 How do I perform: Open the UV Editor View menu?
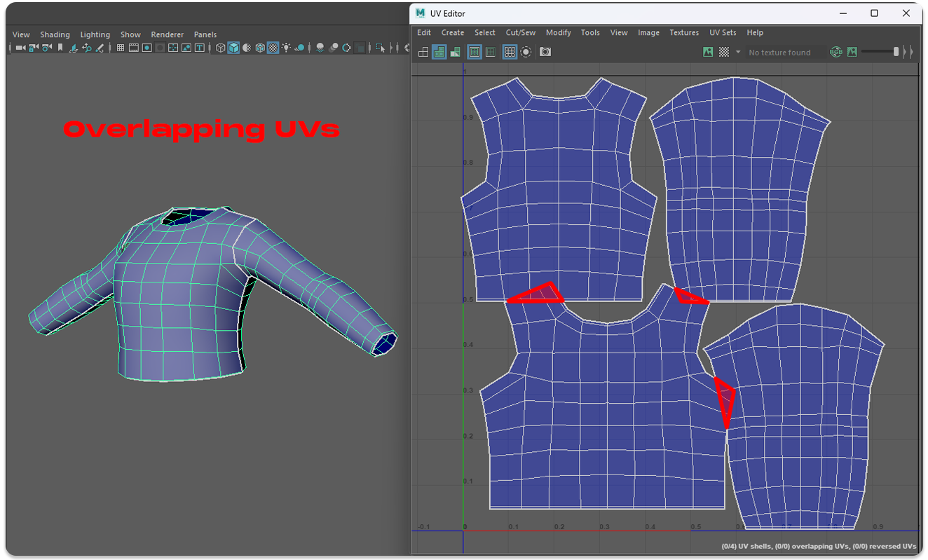[619, 32]
